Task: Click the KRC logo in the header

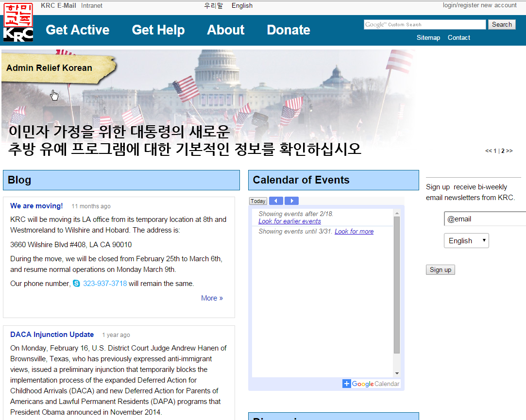Action: point(18,22)
